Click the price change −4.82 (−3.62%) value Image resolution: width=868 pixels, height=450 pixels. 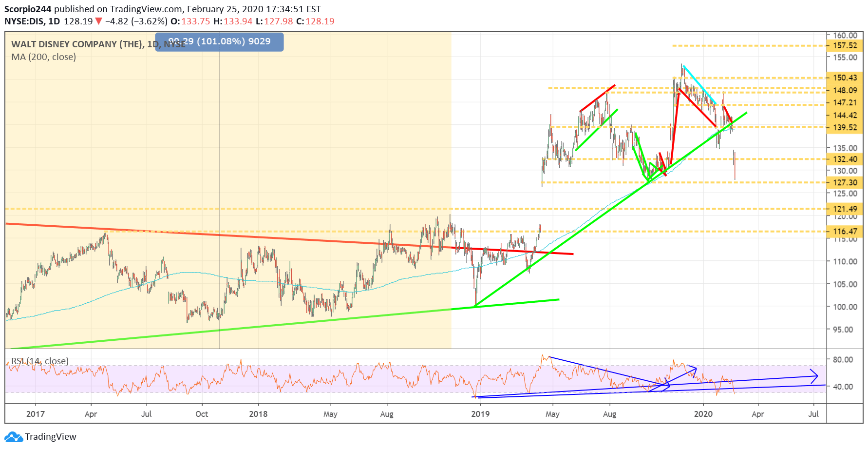tap(136, 21)
